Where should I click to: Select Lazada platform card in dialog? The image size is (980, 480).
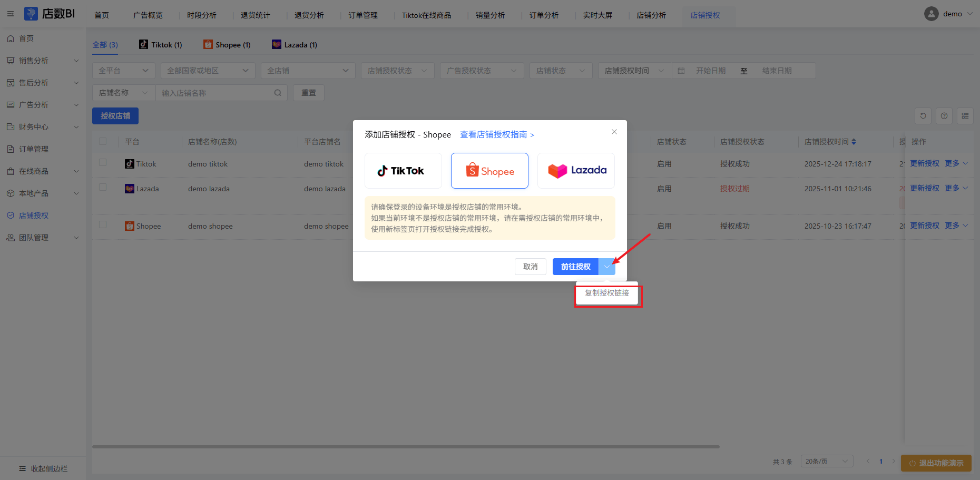[576, 171]
